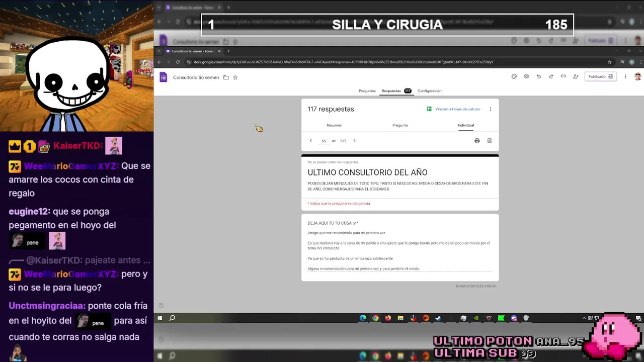The width and height of the screenshot is (644, 362).
Task: Go to the previous response
Action: (310, 141)
